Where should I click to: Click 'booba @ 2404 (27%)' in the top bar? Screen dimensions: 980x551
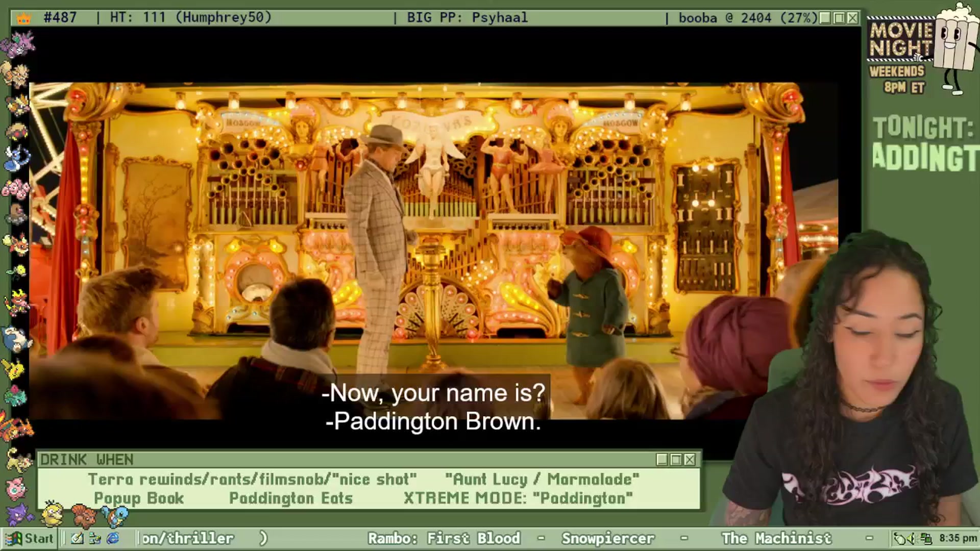[x=748, y=18]
